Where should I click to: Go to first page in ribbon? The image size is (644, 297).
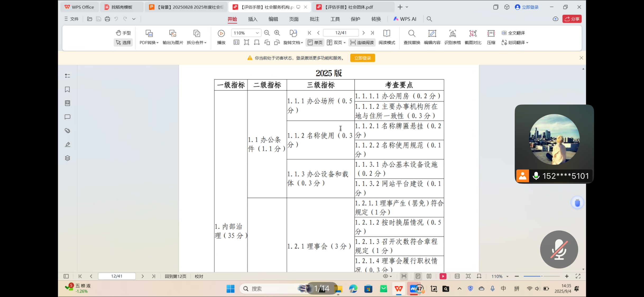tap(310, 33)
